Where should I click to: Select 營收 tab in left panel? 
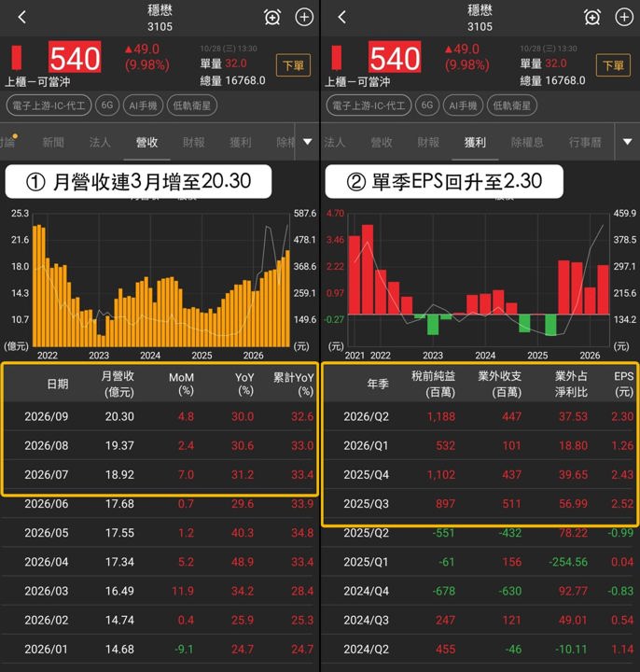[146, 142]
